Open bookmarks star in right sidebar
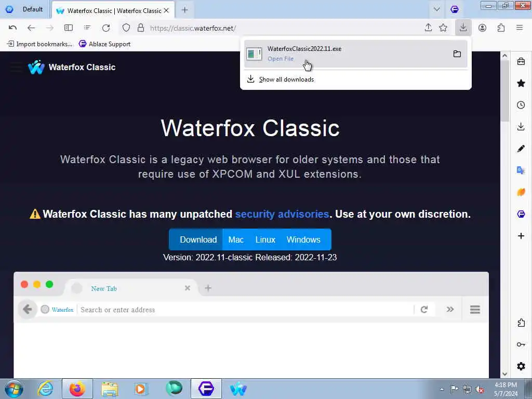 (x=521, y=83)
